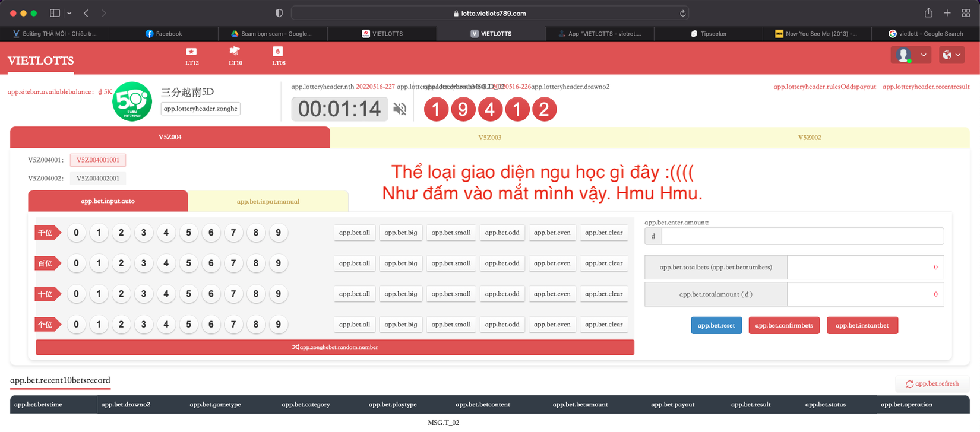Select the app.bet.input.manual tab
The height and width of the screenshot is (432, 980).
[x=268, y=202]
